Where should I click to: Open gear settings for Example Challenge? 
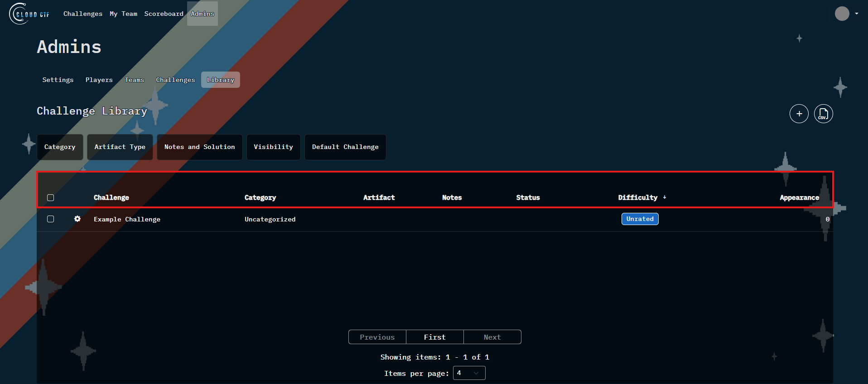point(77,219)
